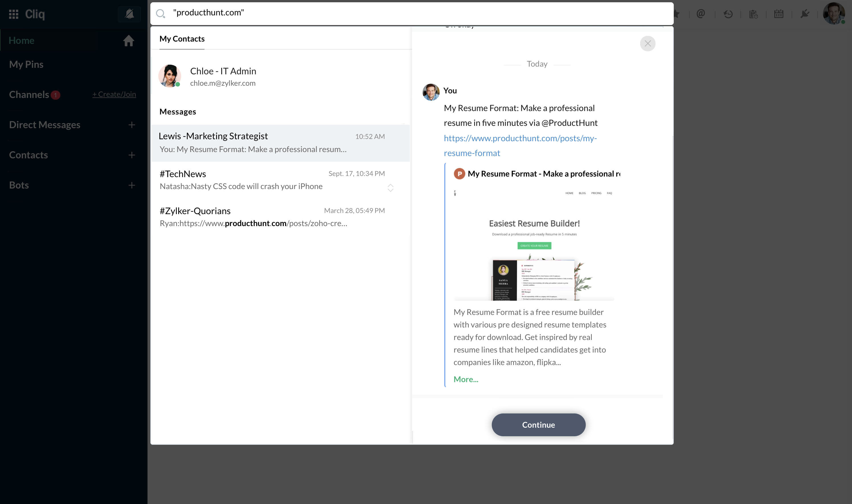852x504 pixels.
Task: Open the Channels section
Action: tap(29, 95)
